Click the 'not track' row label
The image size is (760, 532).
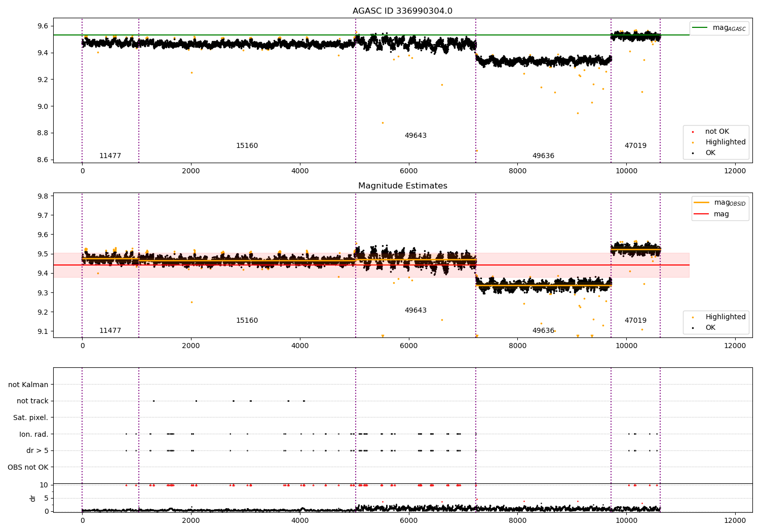(32, 401)
